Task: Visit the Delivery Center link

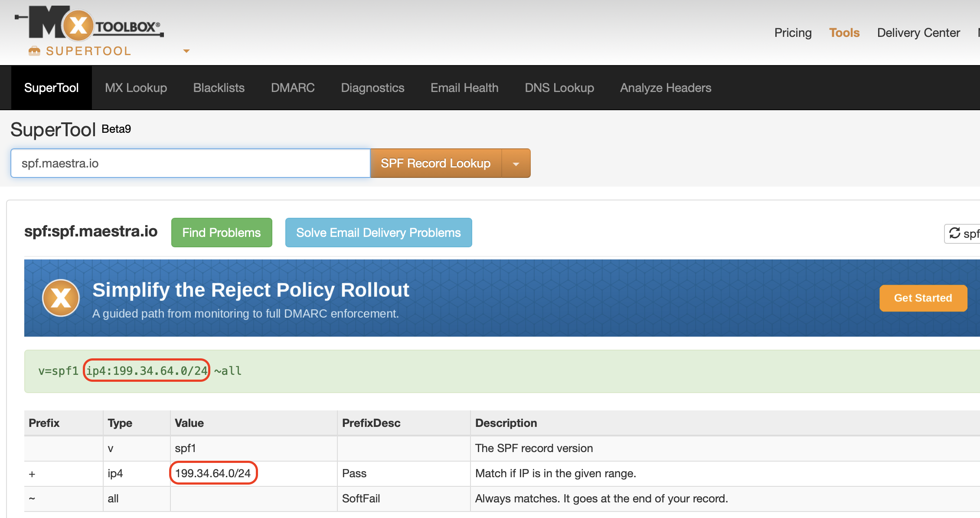Action: 918,33
